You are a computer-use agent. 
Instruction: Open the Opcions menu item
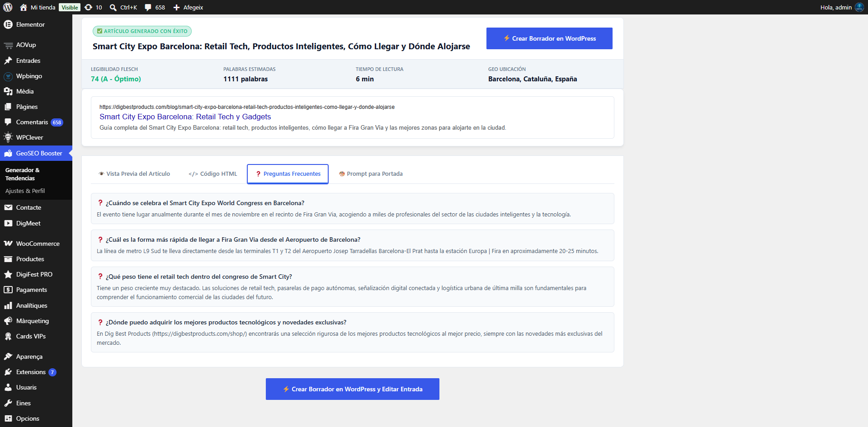pyautogui.click(x=36, y=418)
